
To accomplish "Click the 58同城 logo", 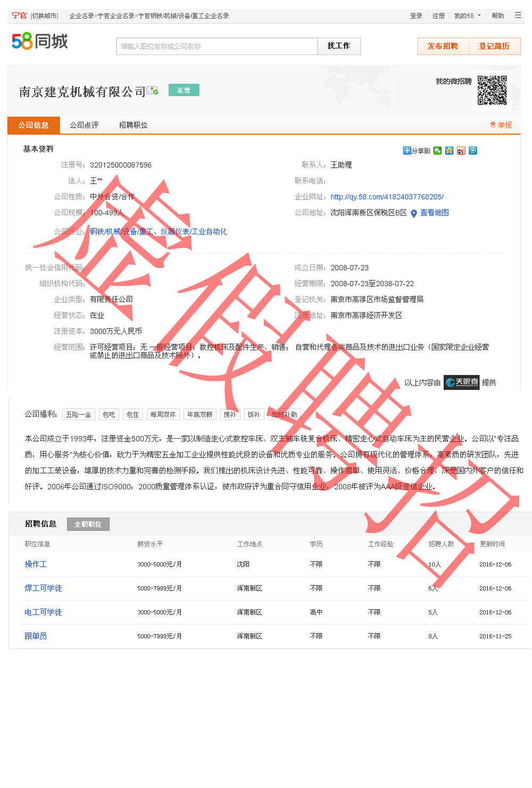I will point(40,41).
